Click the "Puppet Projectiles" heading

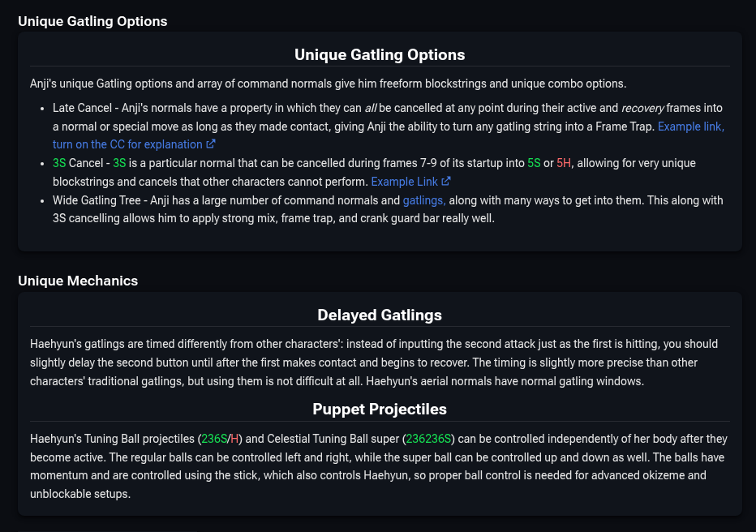pos(380,409)
